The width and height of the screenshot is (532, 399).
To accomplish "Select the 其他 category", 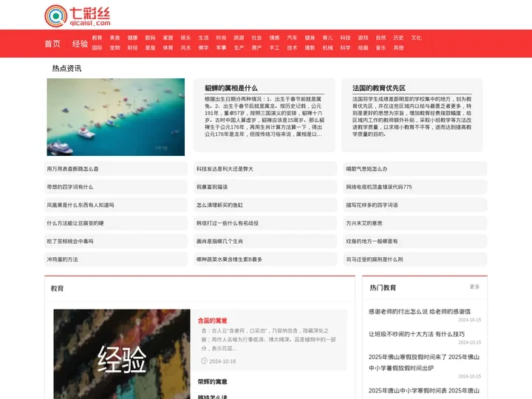I will pyautogui.click(x=398, y=48).
